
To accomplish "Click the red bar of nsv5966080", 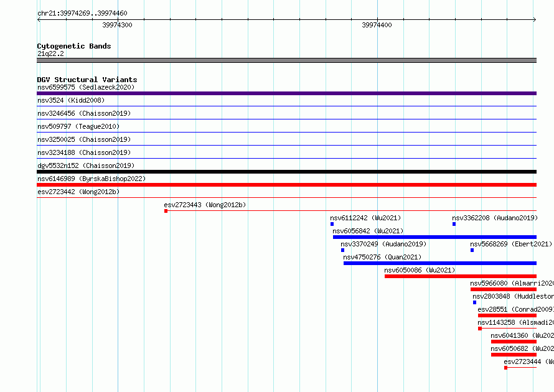I will [x=504, y=289].
